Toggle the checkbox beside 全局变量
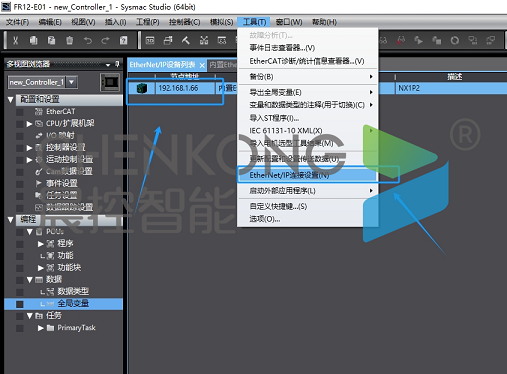The width and height of the screenshot is (507, 374). coord(20,304)
